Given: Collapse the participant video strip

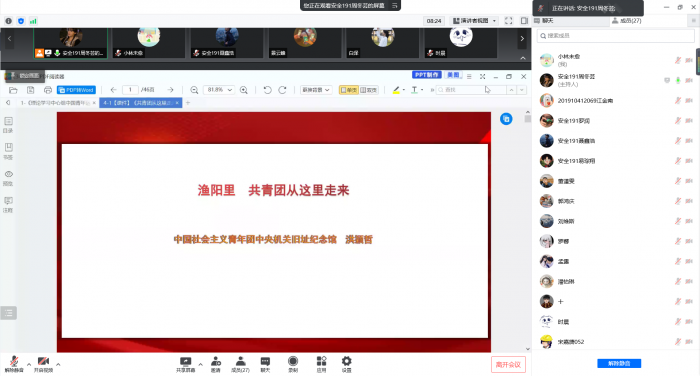Looking at the screenshot, I should [x=523, y=58].
